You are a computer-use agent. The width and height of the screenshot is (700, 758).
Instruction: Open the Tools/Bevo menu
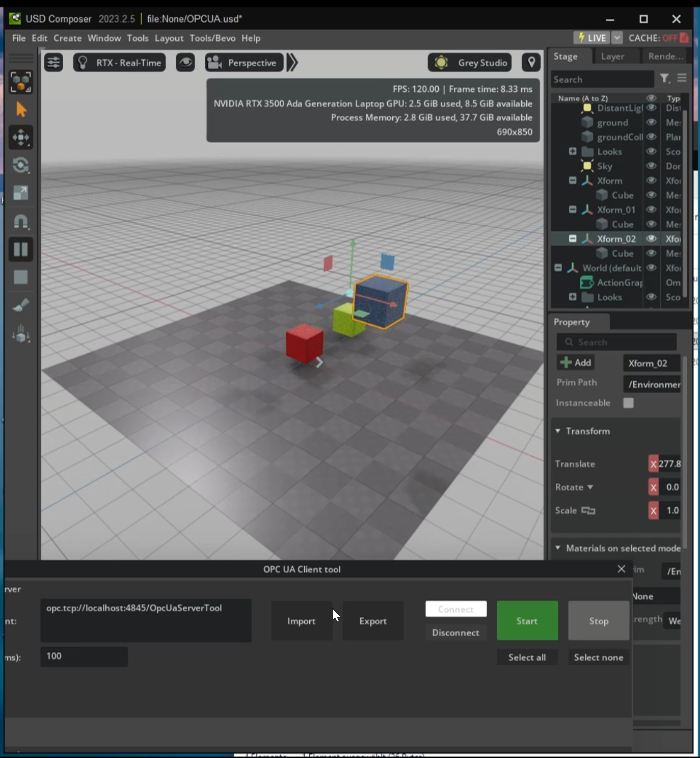pyautogui.click(x=212, y=38)
